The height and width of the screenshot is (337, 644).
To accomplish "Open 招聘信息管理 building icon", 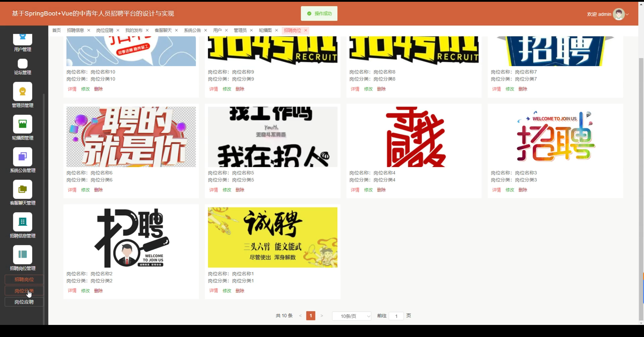I will pyautogui.click(x=23, y=222).
